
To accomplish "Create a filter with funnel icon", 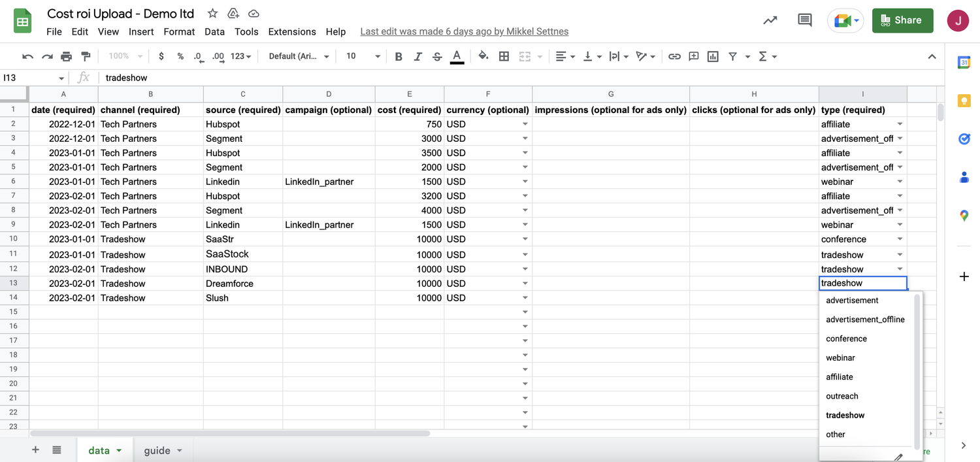I will click(733, 57).
